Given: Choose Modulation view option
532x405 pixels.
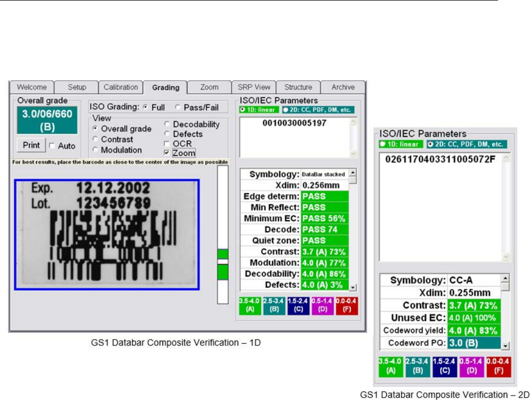Looking at the screenshot, I should click(95, 149).
